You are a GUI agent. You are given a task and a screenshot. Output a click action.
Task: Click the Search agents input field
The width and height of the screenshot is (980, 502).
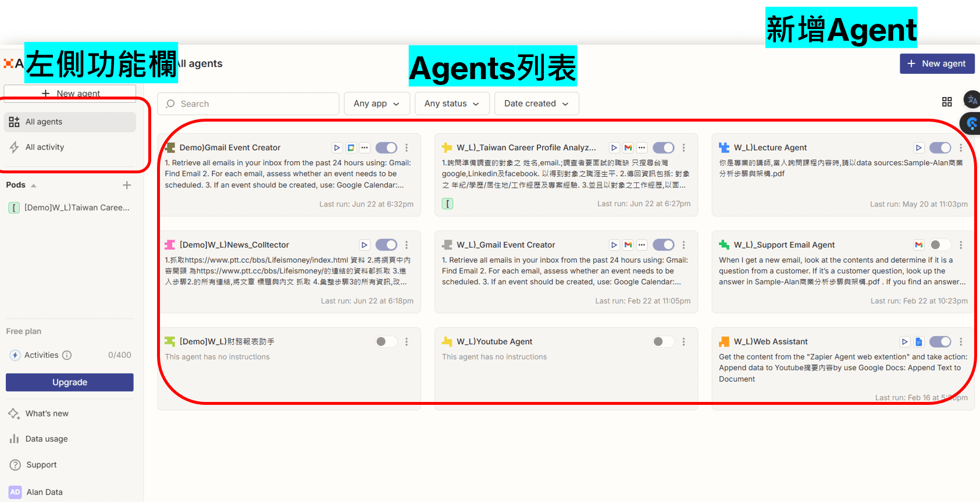pos(248,104)
